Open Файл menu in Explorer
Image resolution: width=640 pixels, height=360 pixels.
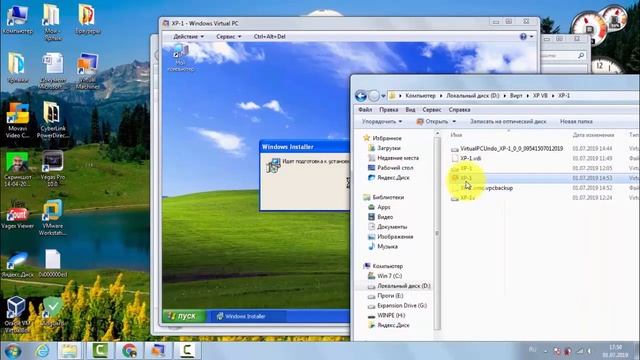point(365,109)
